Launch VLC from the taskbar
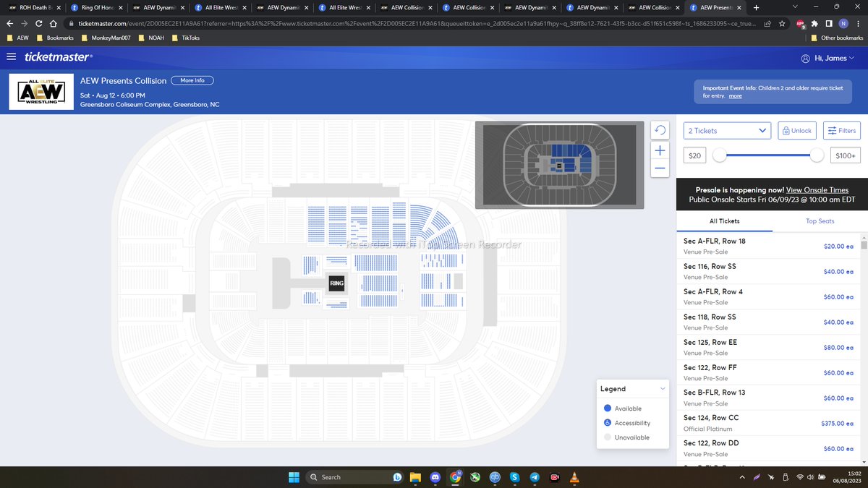868x488 pixels. pyautogui.click(x=574, y=477)
